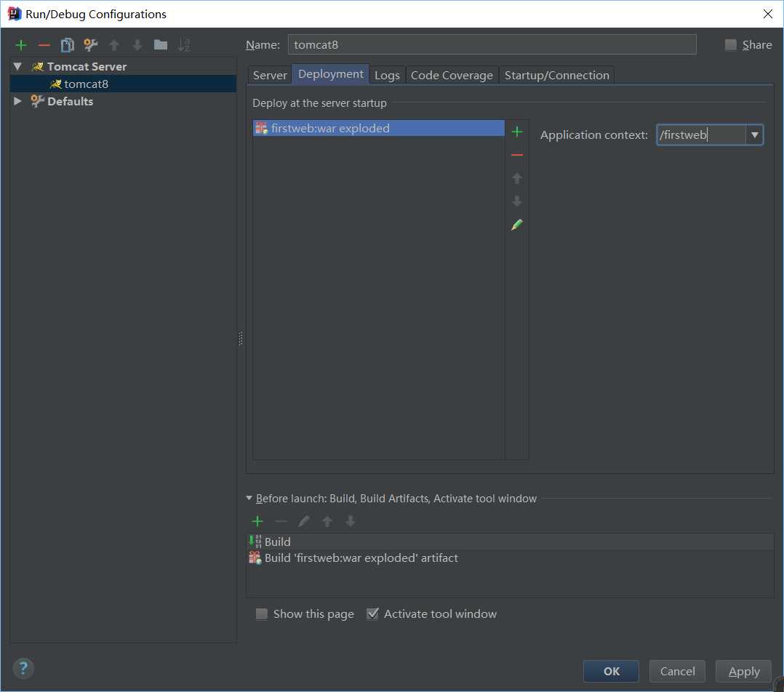The height and width of the screenshot is (692, 784).
Task: Focus the Name input field
Action: click(x=492, y=44)
